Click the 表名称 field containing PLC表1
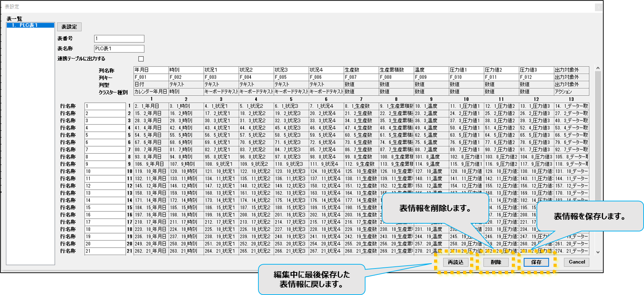This screenshot has width=644, height=295. click(x=119, y=49)
